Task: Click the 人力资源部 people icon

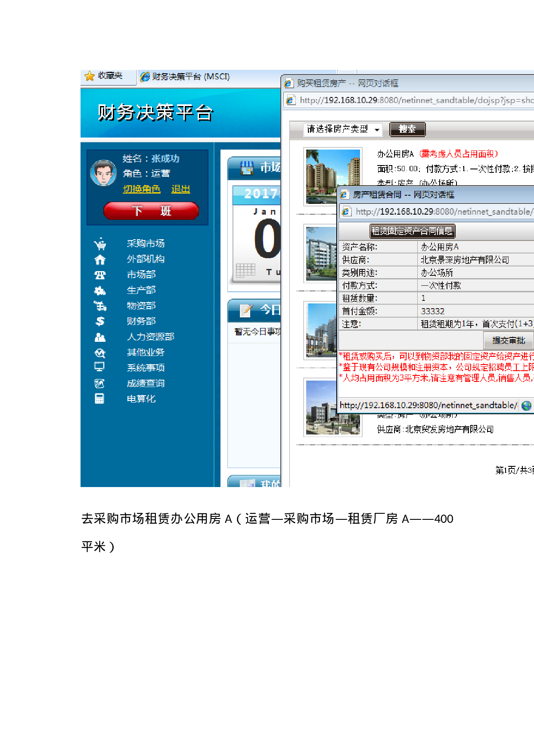Action: click(x=100, y=337)
